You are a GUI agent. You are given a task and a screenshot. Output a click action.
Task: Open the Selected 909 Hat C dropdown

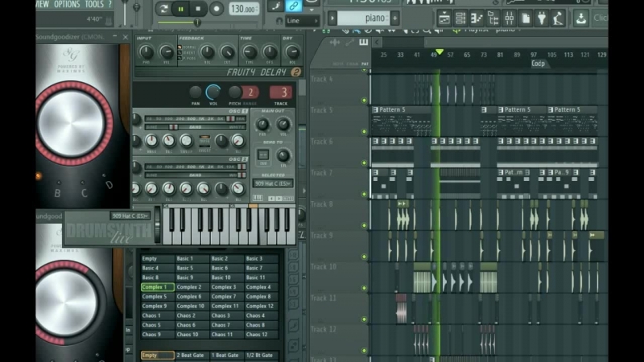tap(273, 183)
